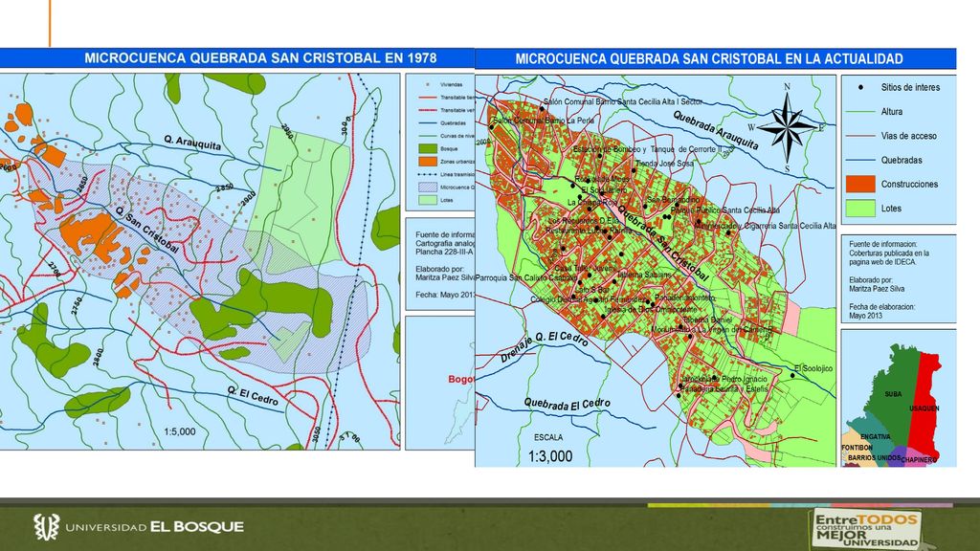The image size is (980, 551).
Task: Click the Salón Comunal Barrio La Perla marker
Action: pos(492,127)
